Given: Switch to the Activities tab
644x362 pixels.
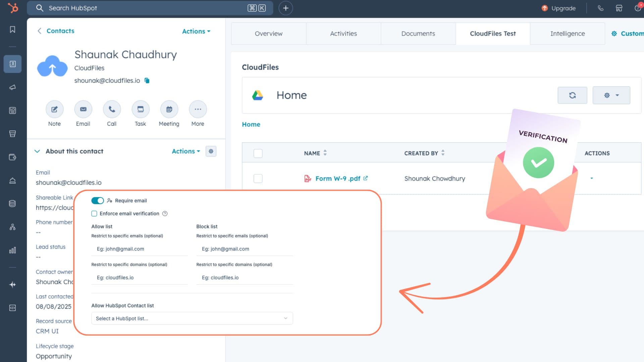Looking at the screenshot, I should click(x=343, y=34).
